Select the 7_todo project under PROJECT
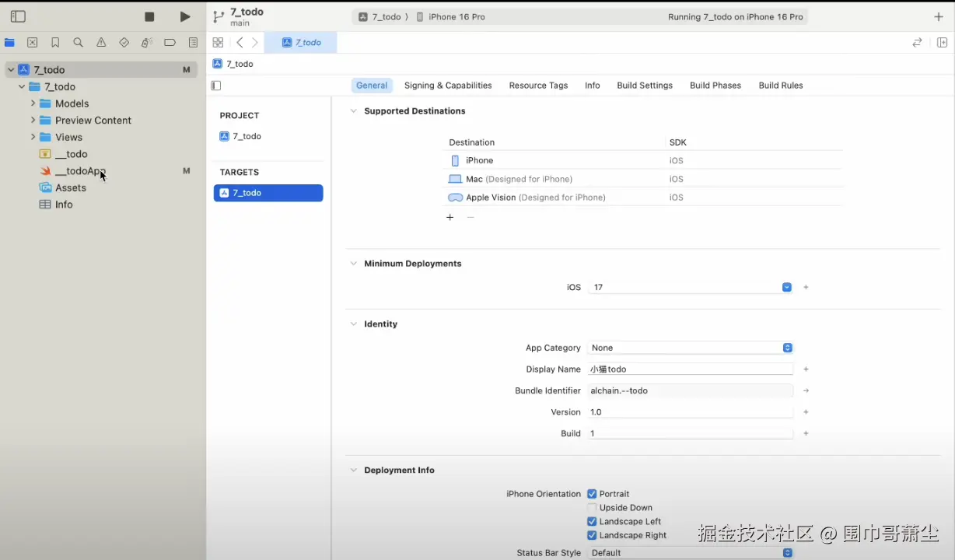 (240, 136)
